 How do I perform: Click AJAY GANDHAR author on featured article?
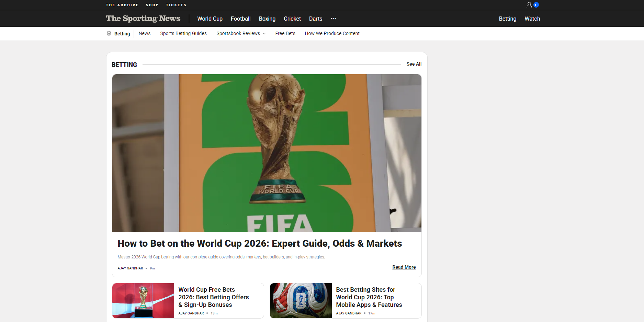pyautogui.click(x=130, y=268)
